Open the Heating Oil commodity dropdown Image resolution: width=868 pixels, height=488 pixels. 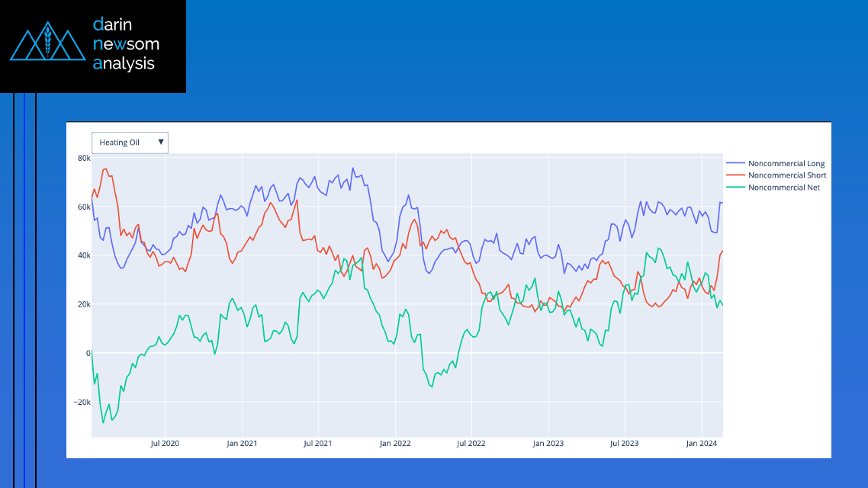coord(122,143)
